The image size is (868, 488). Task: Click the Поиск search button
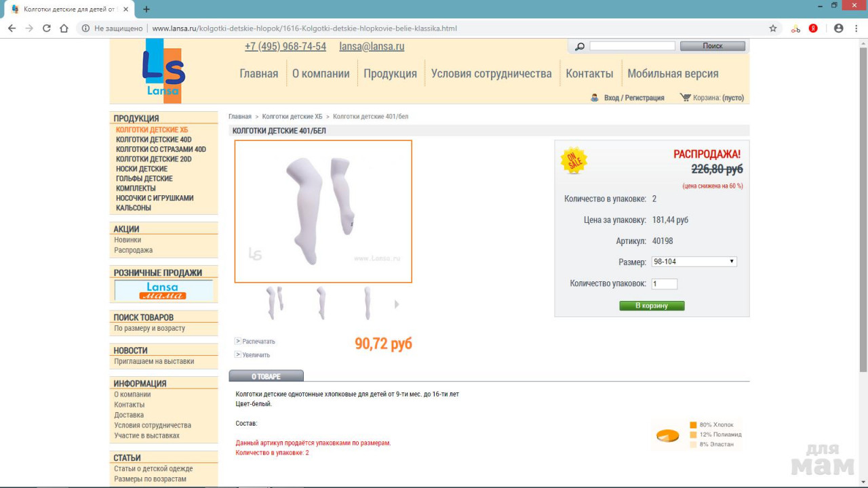(x=712, y=46)
